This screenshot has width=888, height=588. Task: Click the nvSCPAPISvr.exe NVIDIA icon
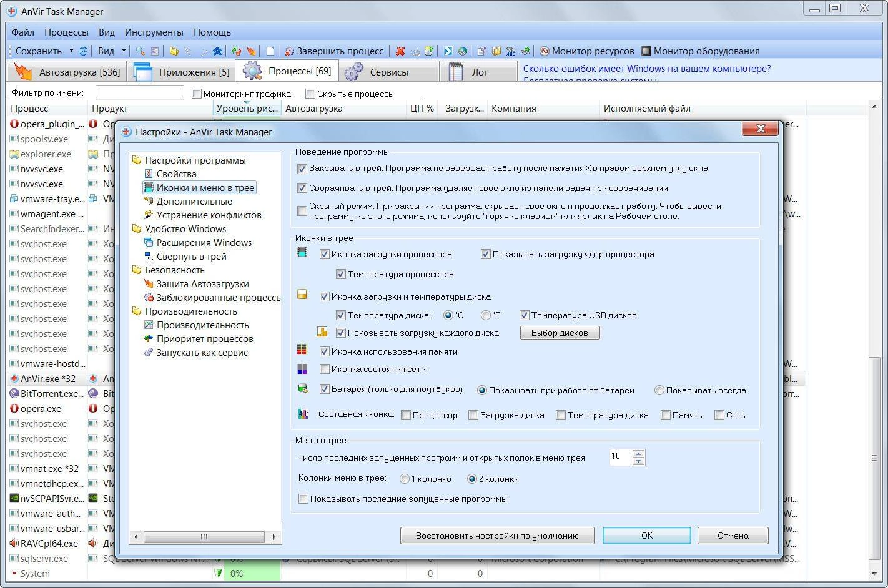(14, 499)
